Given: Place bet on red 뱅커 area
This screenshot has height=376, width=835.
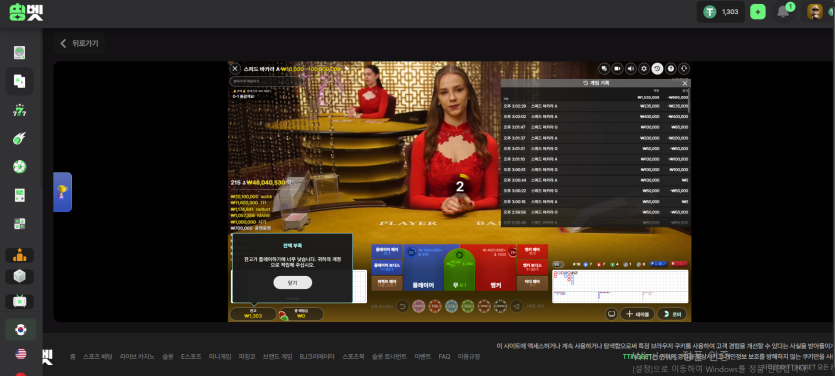Looking at the screenshot, I should pos(488,267).
